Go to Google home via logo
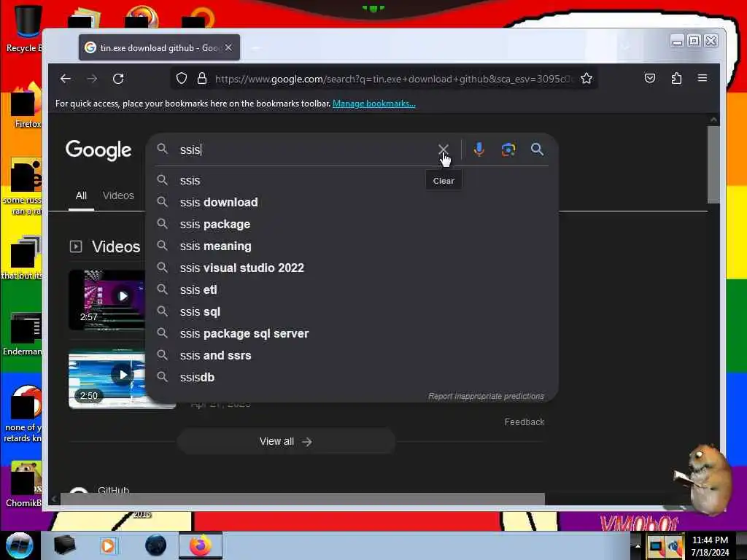Screen dimensions: 747x560 pos(98,150)
